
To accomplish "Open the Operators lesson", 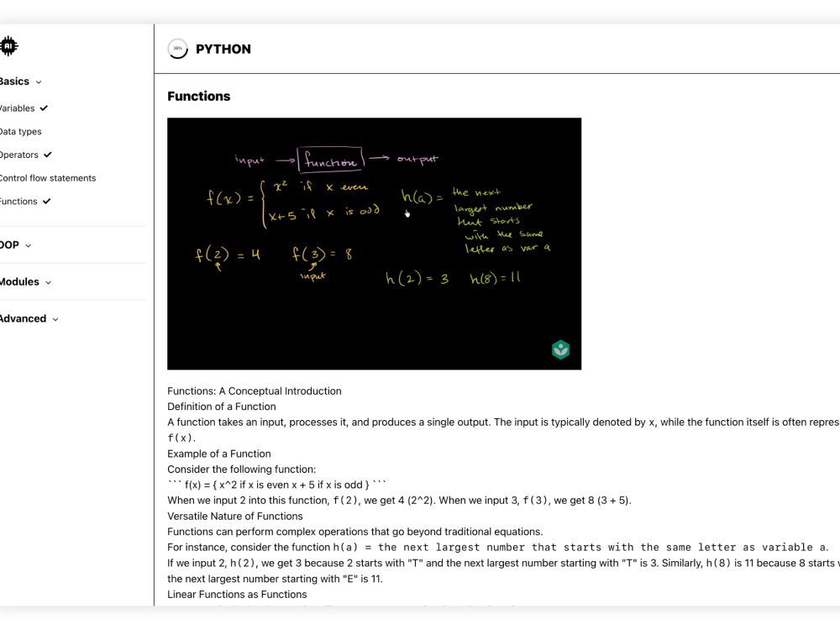I will 18,155.
